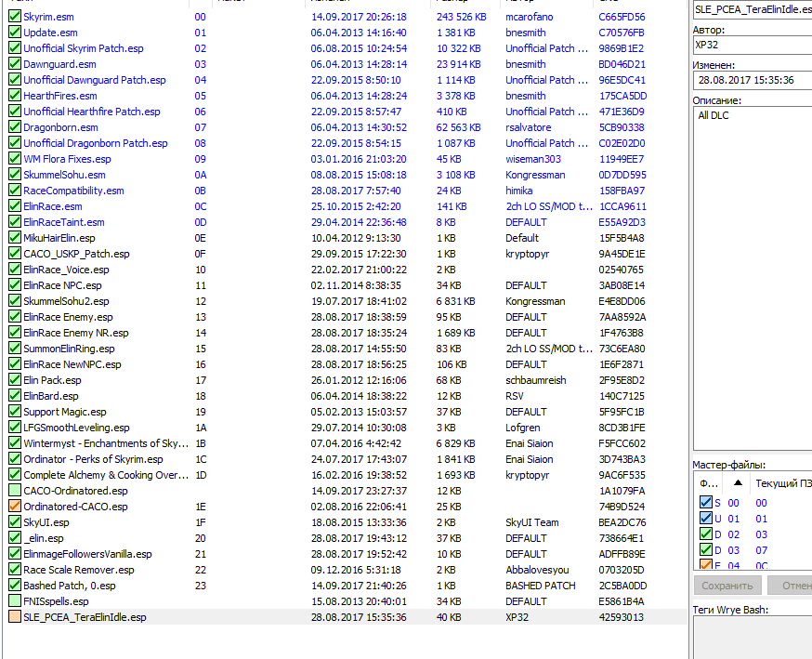Activate the SLE_PCEA_TeraElinIdle.esp checkbox
The height and width of the screenshot is (659, 812).
coord(15,616)
